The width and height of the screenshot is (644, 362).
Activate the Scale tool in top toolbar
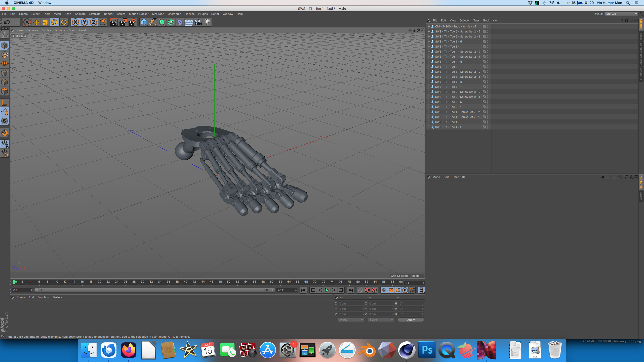[45, 22]
